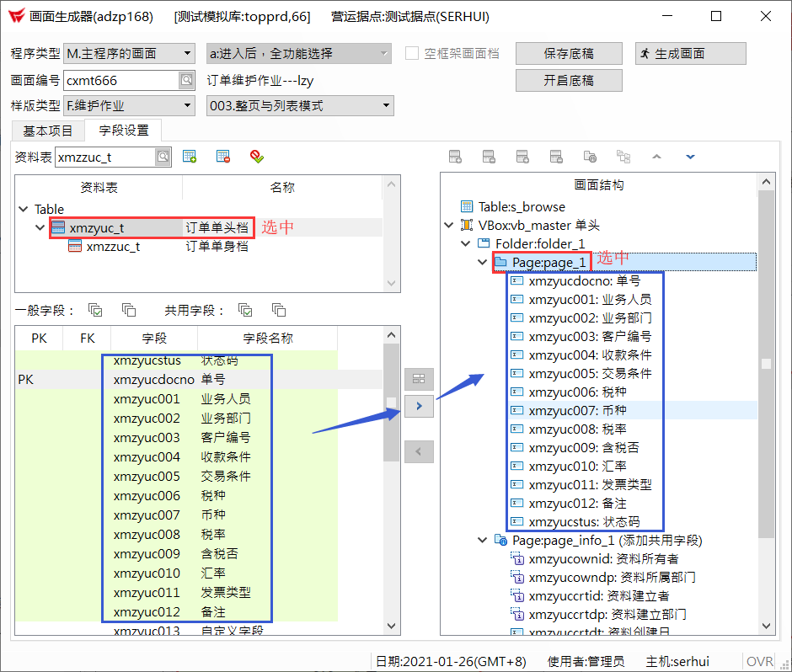点击红色禁止勾选图标清除选择
The height and width of the screenshot is (672, 792).
(257, 157)
